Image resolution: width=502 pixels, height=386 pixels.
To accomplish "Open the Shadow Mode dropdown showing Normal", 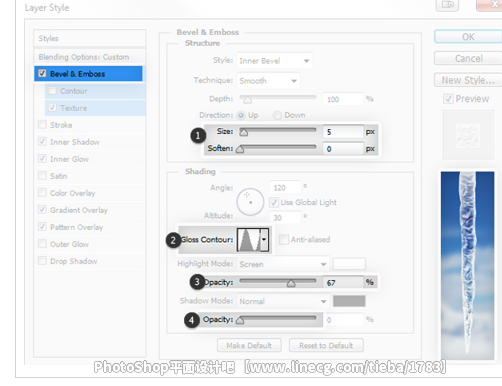I will pos(283,301).
